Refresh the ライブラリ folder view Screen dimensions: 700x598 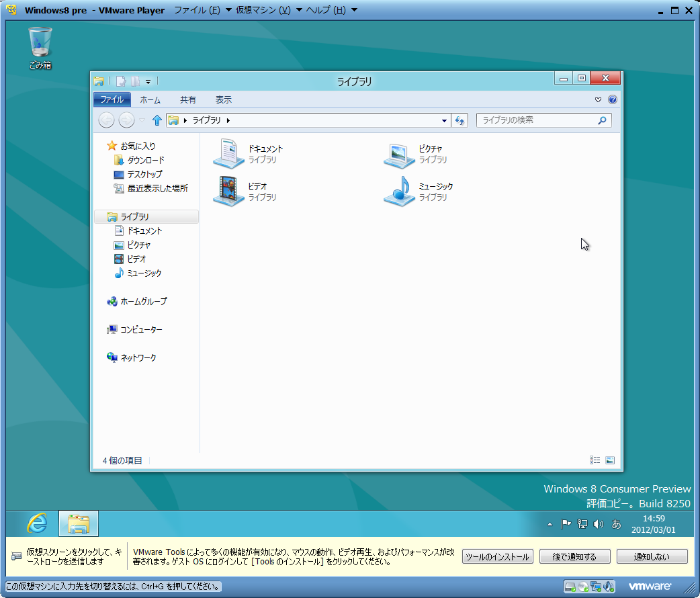460,120
